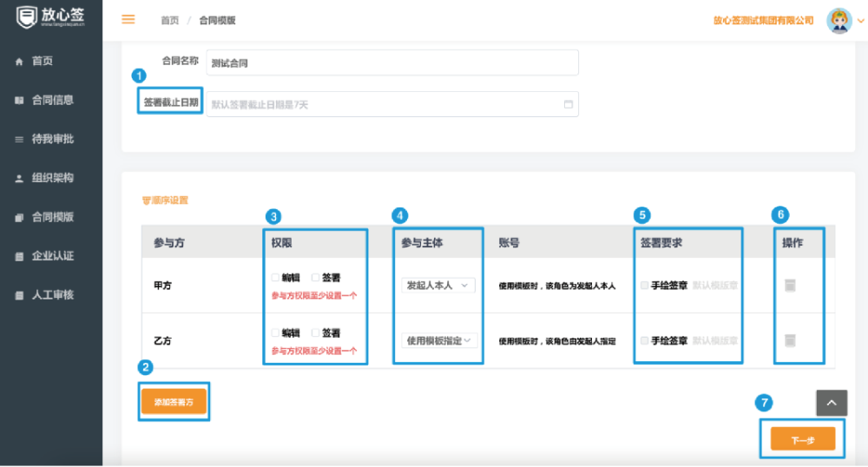Open 待我审批 in the sidebar menu
Image resolution: width=868 pixels, height=467 pixels.
coord(53,139)
